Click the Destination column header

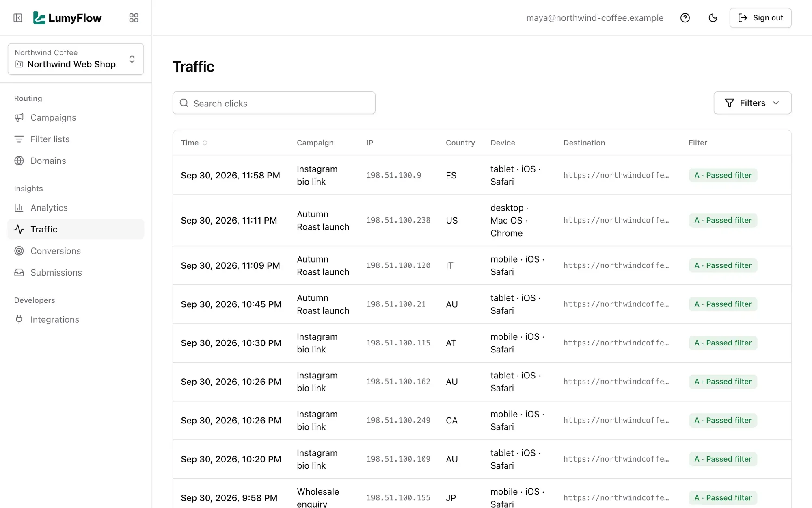[x=584, y=143]
